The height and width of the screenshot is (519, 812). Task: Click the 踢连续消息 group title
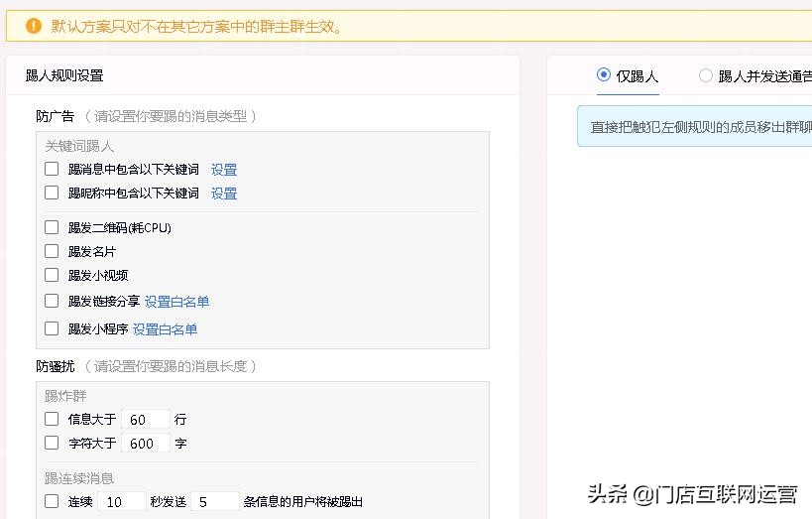tap(78, 478)
